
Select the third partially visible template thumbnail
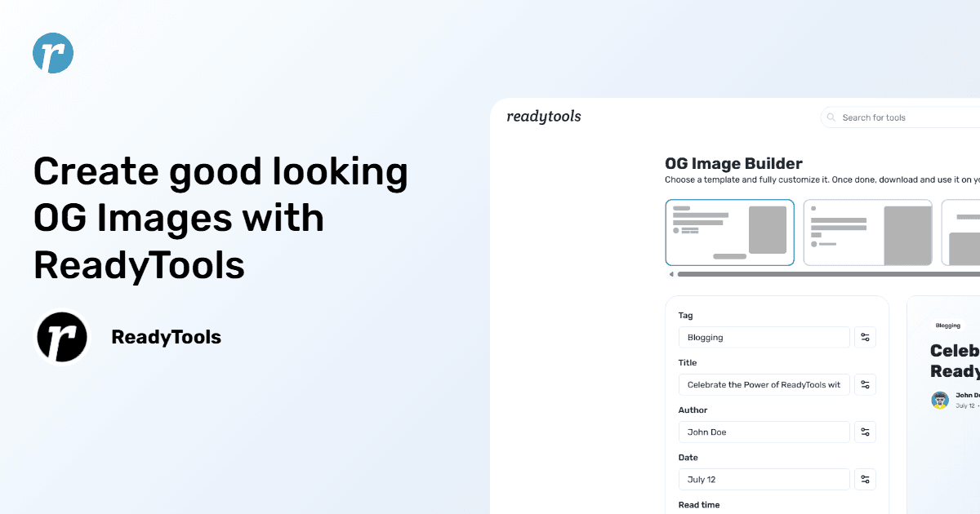coord(960,233)
